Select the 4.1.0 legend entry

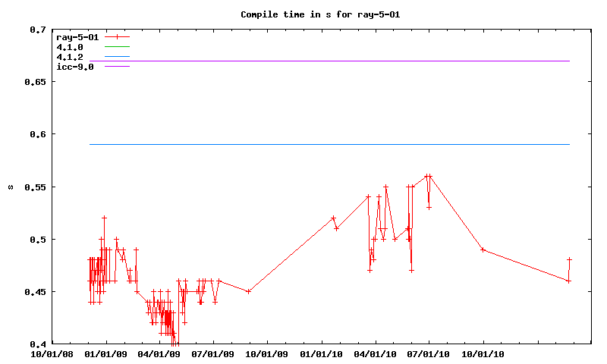[70, 47]
